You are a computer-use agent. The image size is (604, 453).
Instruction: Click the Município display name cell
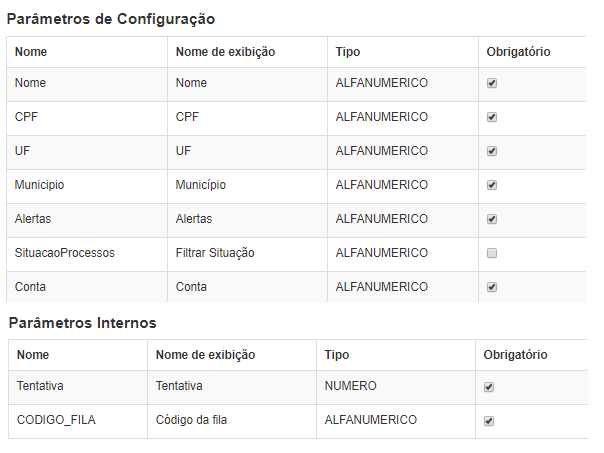coord(201,185)
